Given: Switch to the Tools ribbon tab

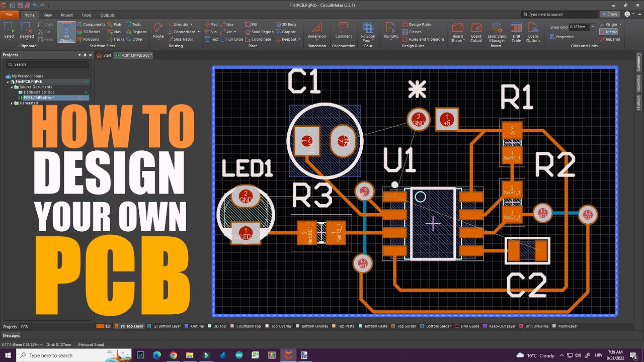Looking at the screenshot, I should [87, 15].
